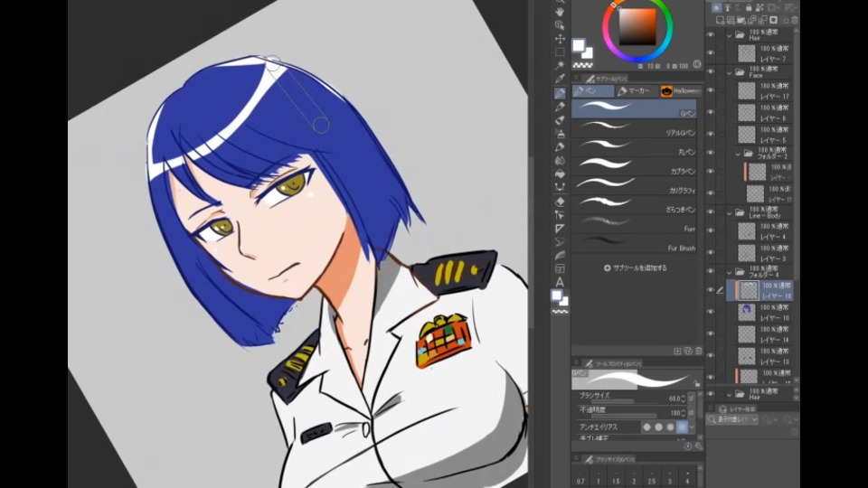Select the カブラペン brush
The height and width of the screenshot is (488, 868).
click(x=634, y=166)
